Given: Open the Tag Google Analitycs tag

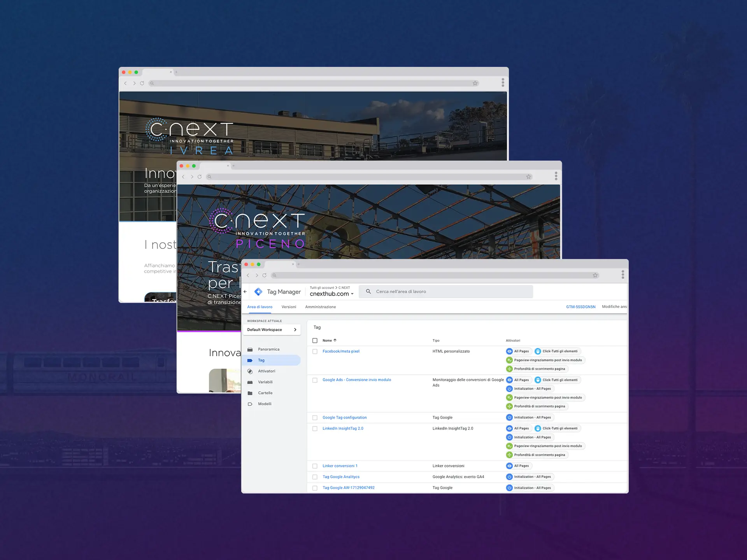Looking at the screenshot, I should coord(341,477).
